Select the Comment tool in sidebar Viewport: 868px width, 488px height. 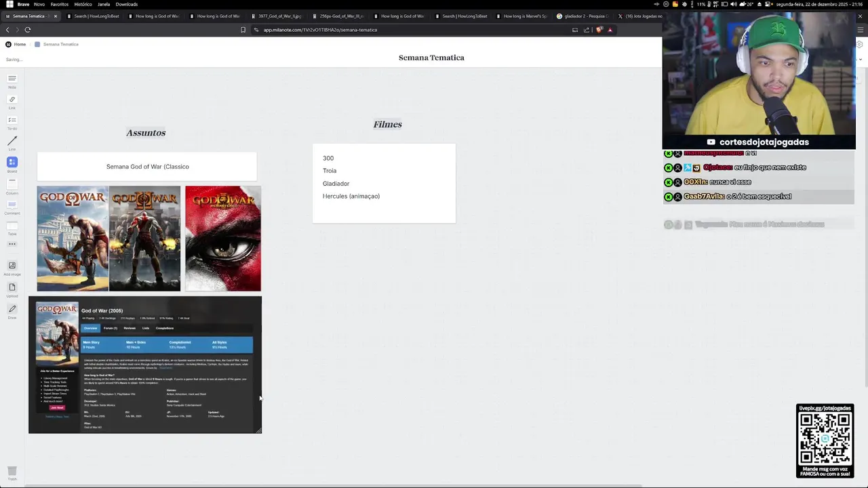point(12,207)
